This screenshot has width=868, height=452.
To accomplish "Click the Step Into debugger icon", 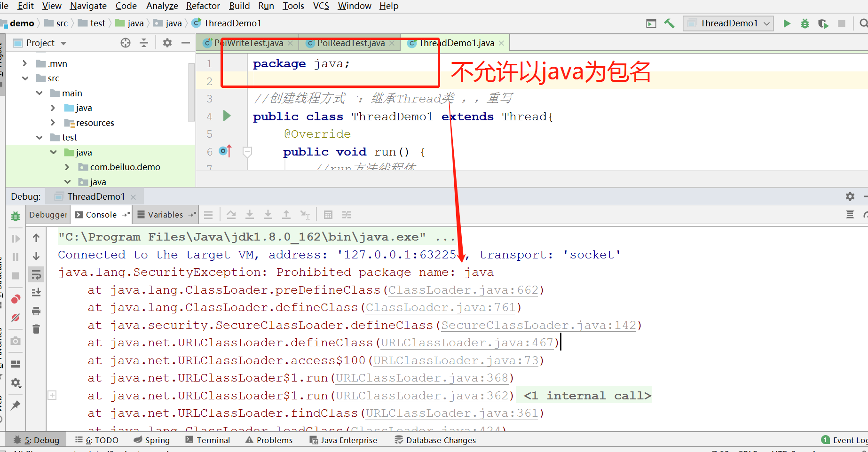I will coord(250,215).
